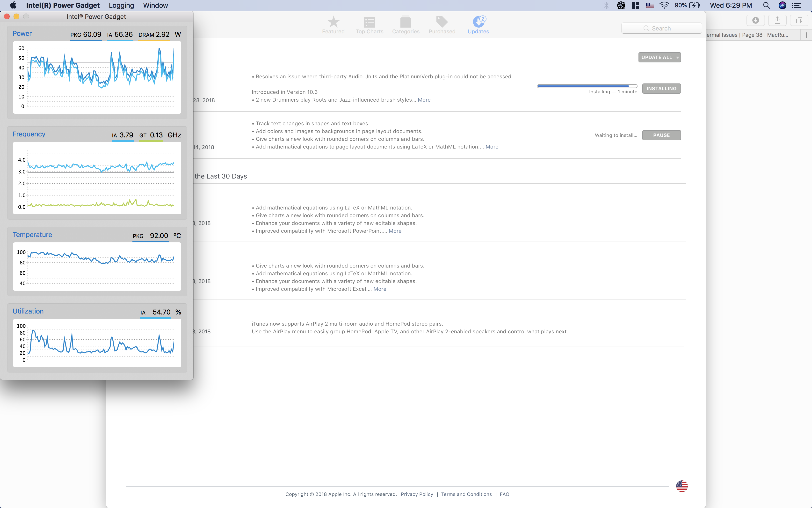Screen dimensions: 812x508
Task: Open the FAQ link in footer
Action: [x=504, y=494]
